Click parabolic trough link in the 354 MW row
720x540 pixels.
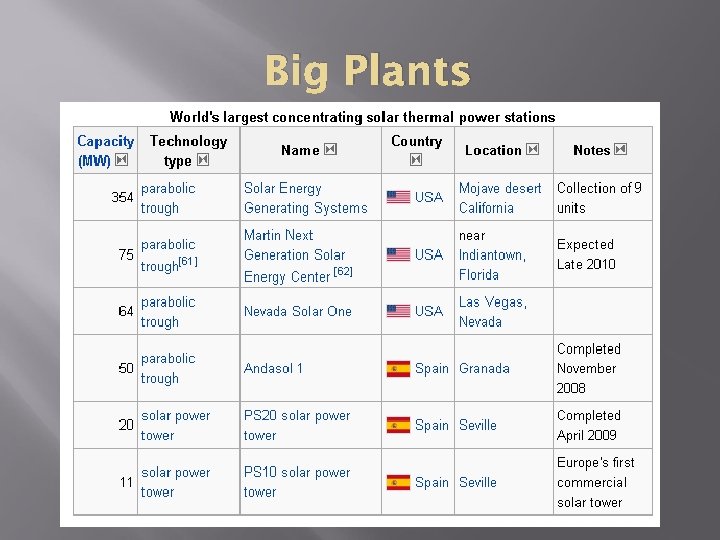[168, 198]
